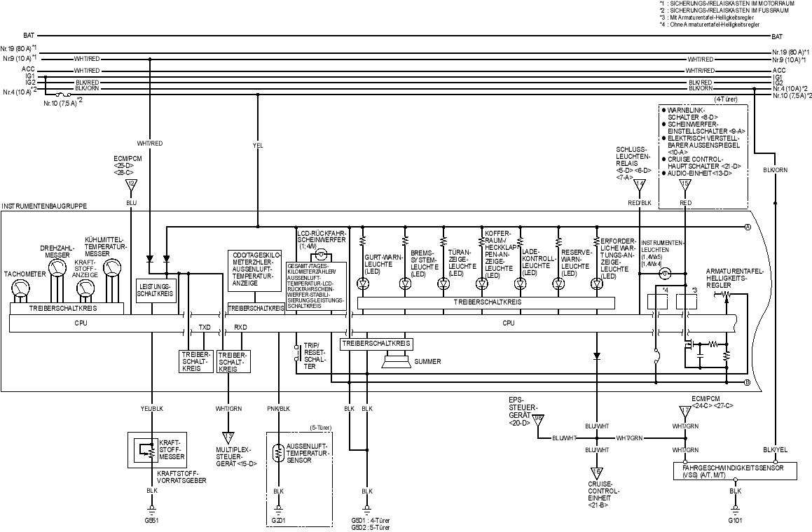The height and width of the screenshot is (532, 812).
Task: Click the Bremssystemleuchte LED symbol
Action: 405,283
